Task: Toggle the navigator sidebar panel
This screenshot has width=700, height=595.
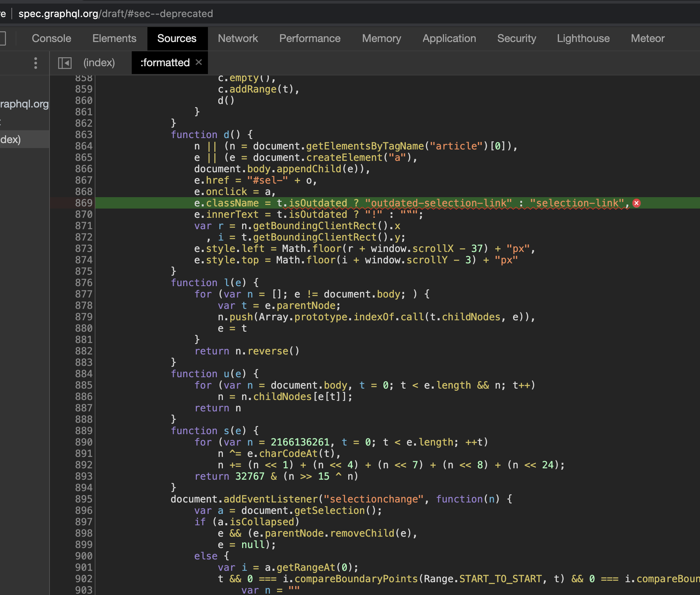Action: tap(64, 63)
